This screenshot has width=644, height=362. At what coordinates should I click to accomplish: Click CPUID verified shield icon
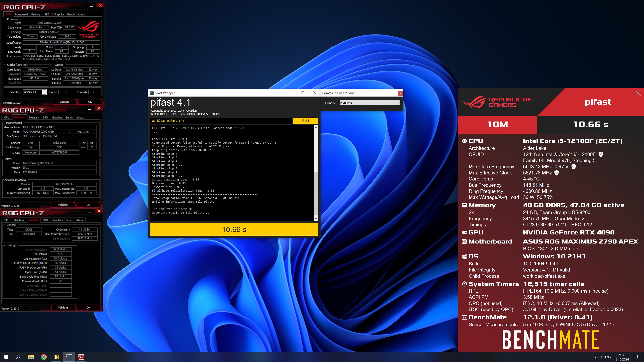(x=601, y=154)
